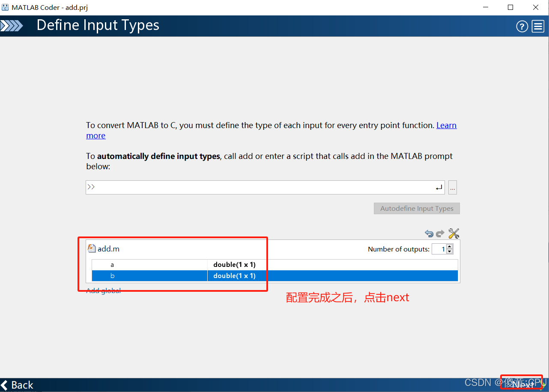This screenshot has width=549, height=392.
Task: Redo input type change
Action: coord(440,233)
